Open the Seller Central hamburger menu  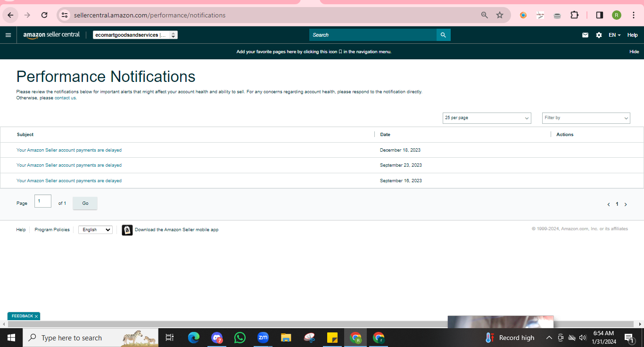tap(8, 35)
